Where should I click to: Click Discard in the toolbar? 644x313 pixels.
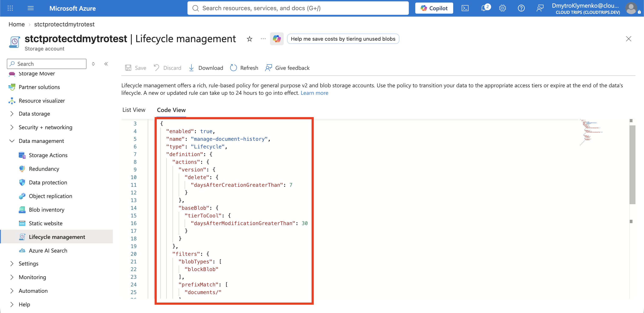(x=168, y=68)
